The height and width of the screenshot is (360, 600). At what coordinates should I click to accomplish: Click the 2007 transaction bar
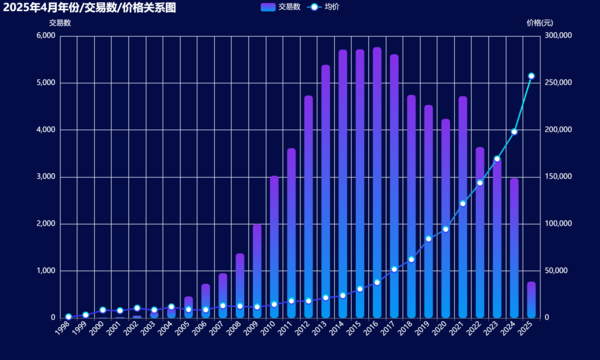tap(223, 295)
